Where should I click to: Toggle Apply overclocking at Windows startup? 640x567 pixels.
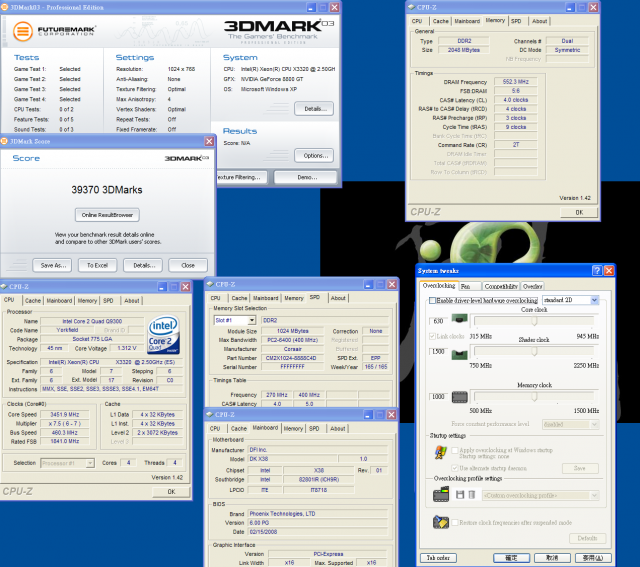tap(455, 450)
